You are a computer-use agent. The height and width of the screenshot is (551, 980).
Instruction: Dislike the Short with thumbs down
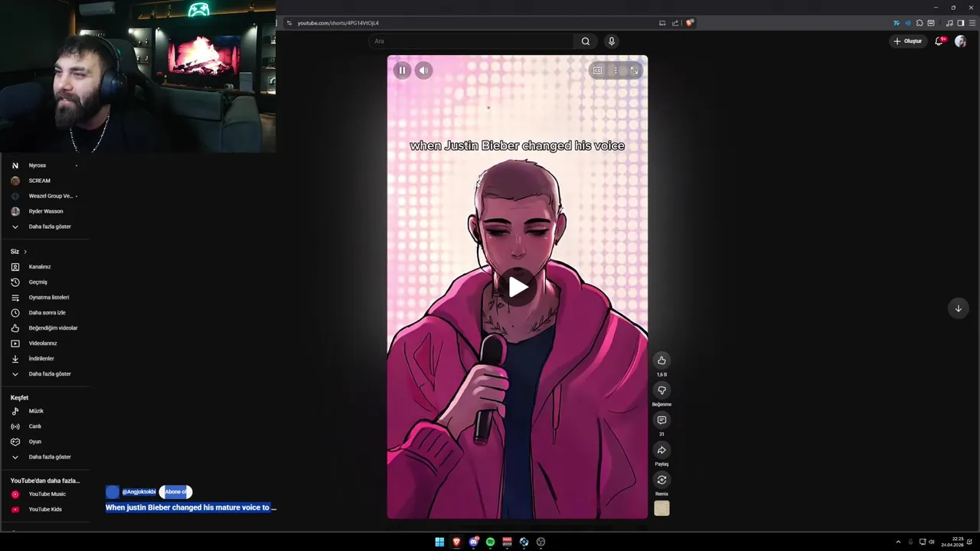661,390
